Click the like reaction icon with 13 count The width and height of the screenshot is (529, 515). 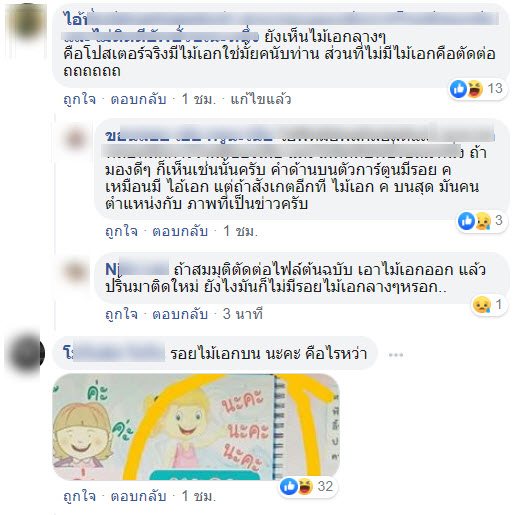458,89
